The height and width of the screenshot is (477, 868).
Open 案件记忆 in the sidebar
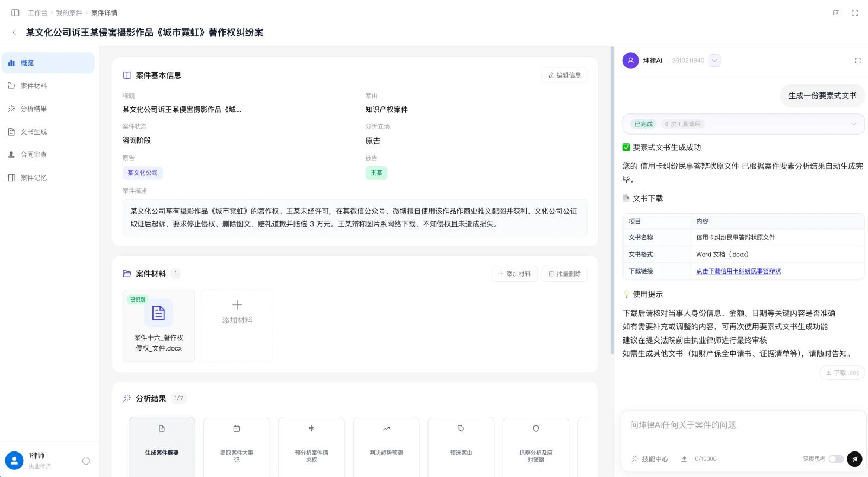[48, 177]
